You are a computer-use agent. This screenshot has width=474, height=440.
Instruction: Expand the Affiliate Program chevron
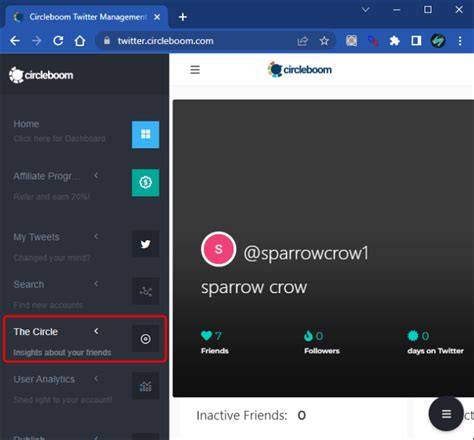click(x=96, y=175)
